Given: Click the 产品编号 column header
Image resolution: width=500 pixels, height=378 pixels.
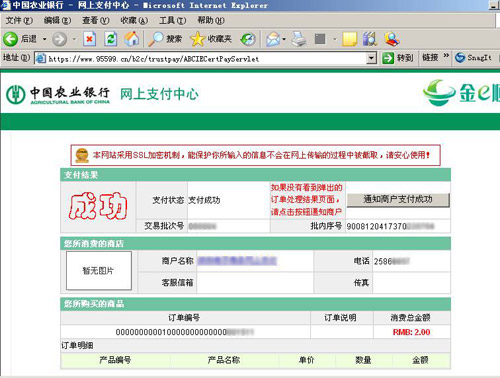Looking at the screenshot, I should coord(115,360).
